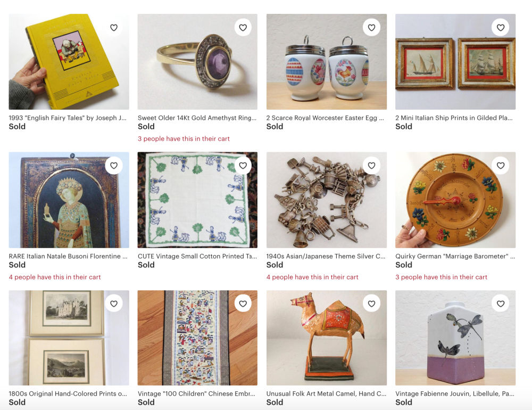Open '2 Scarce Royal Worcester Easter Egg' title
This screenshot has height=410, width=532.
(325, 118)
